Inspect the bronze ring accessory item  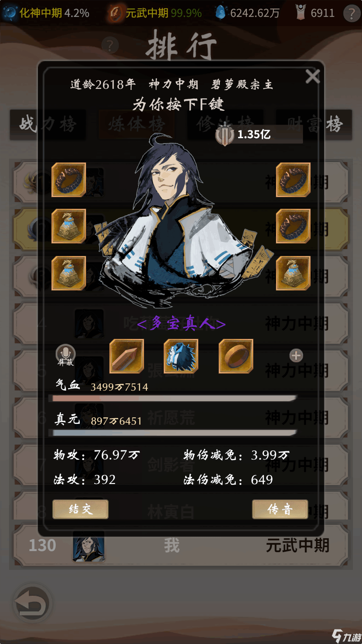click(236, 356)
